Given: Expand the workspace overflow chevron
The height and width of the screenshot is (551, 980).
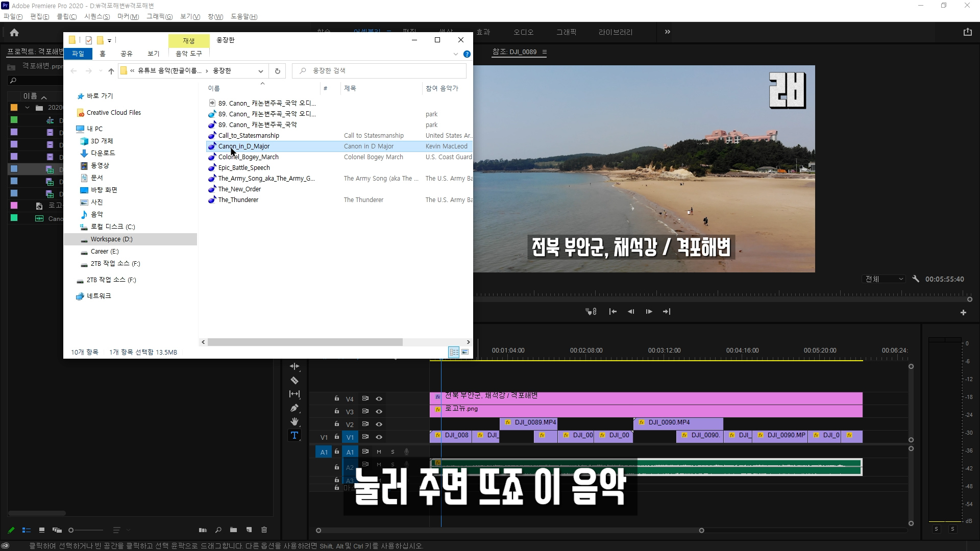Looking at the screenshot, I should 667,32.
